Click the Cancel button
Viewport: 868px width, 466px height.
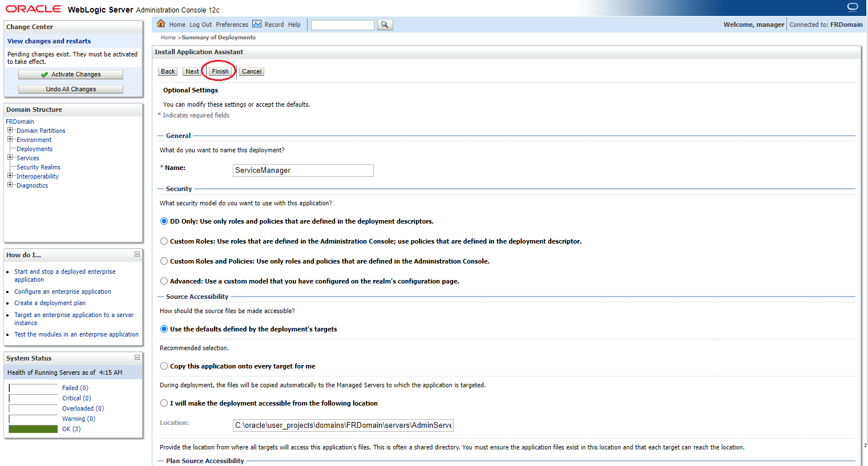pos(252,71)
